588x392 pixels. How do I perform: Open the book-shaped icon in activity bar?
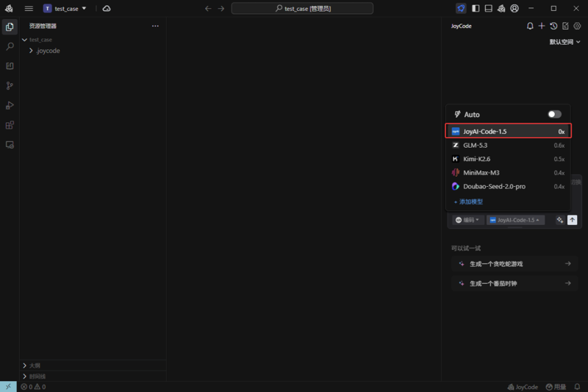10,66
